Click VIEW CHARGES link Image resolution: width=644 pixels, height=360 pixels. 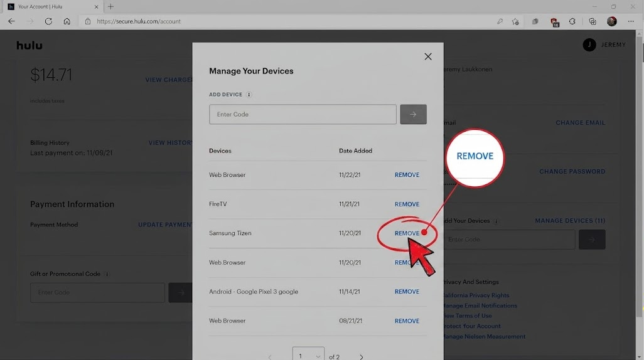168,80
